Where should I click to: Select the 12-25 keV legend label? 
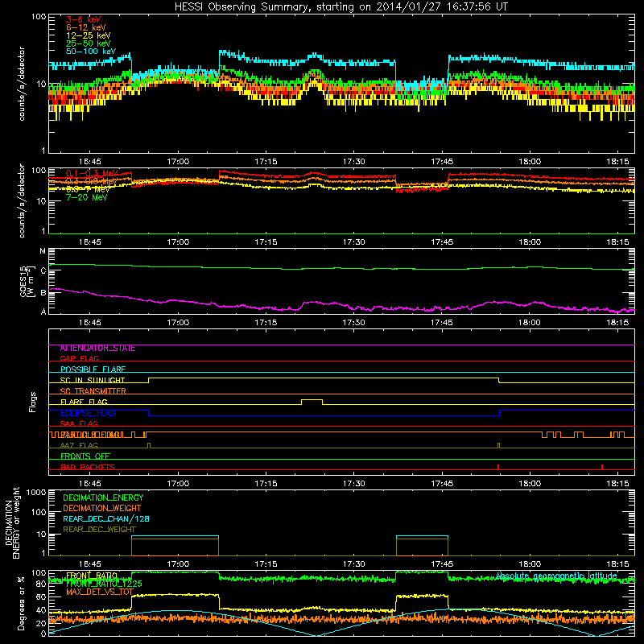[89, 35]
